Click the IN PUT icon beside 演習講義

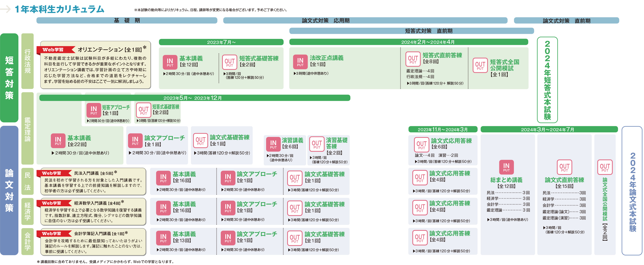[x=273, y=144]
